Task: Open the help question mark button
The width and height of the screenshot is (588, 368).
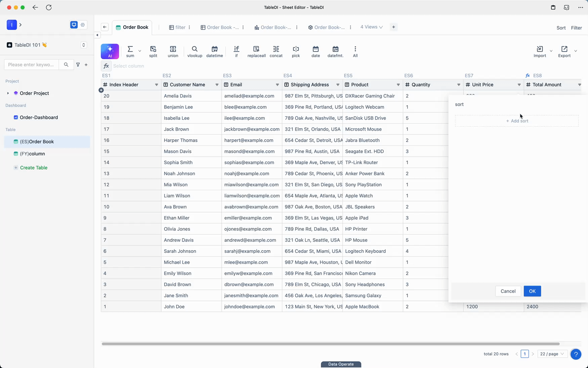Action: 576,354
